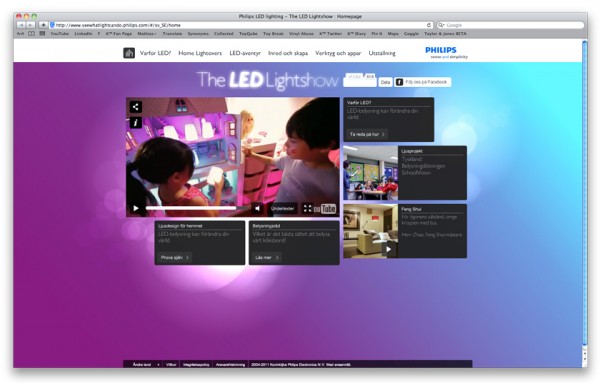The width and height of the screenshot is (600, 383).
Task: Expand the Andra land country selector
Action: point(145,364)
